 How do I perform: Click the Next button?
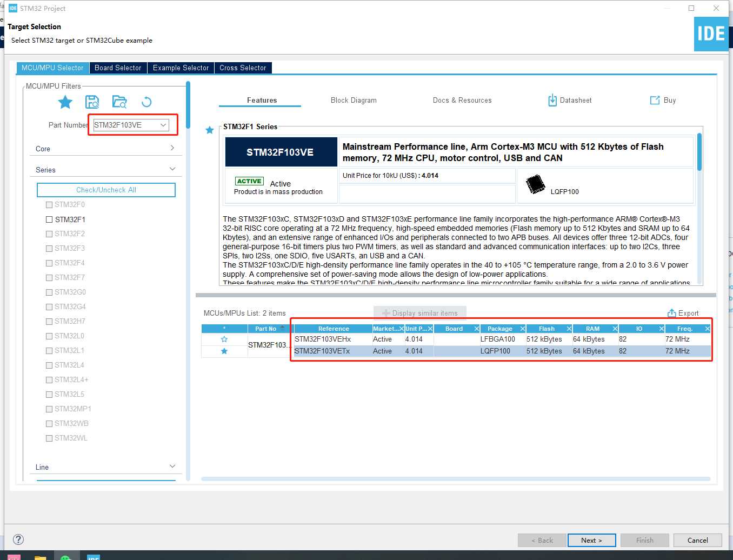tap(591, 540)
